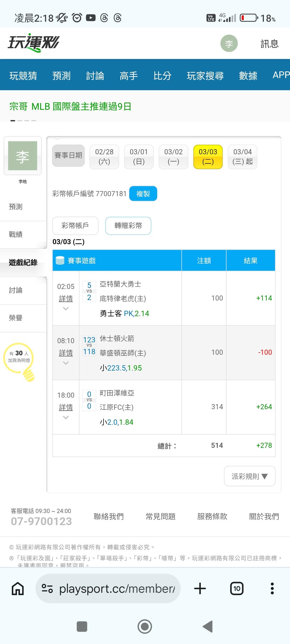Click the 轉贈彩幣 button
The image size is (290, 644).
128,226
